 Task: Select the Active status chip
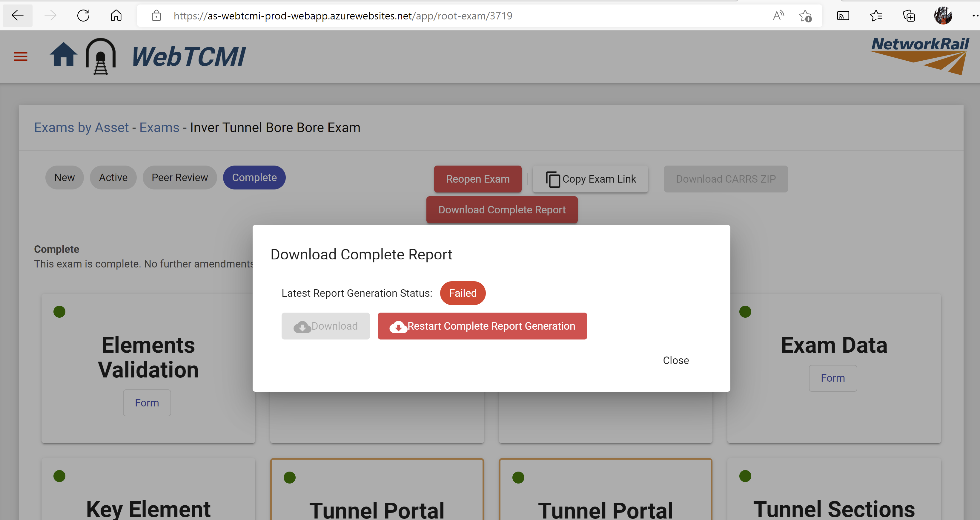click(113, 178)
